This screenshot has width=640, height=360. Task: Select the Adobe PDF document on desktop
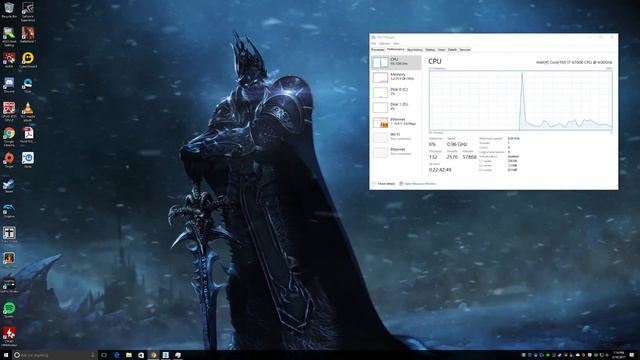click(x=28, y=136)
